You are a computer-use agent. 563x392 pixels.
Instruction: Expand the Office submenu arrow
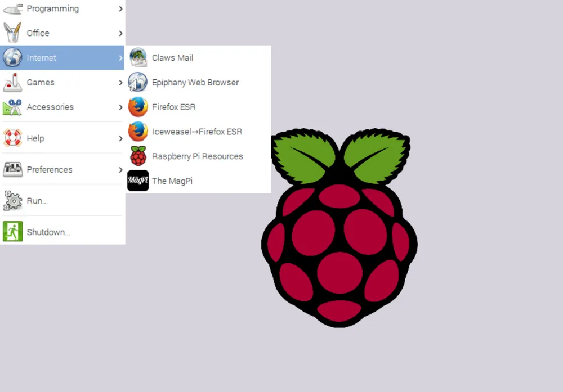tap(120, 33)
